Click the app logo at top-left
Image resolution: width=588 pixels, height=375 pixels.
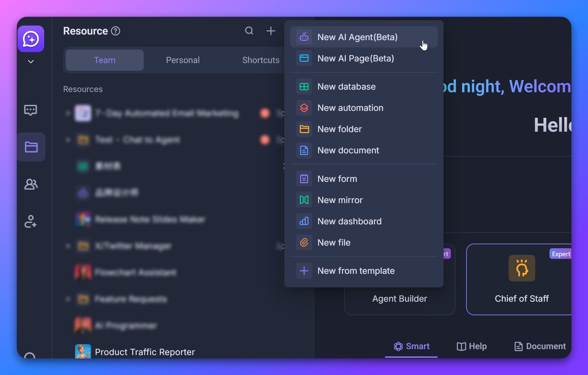[x=31, y=39]
